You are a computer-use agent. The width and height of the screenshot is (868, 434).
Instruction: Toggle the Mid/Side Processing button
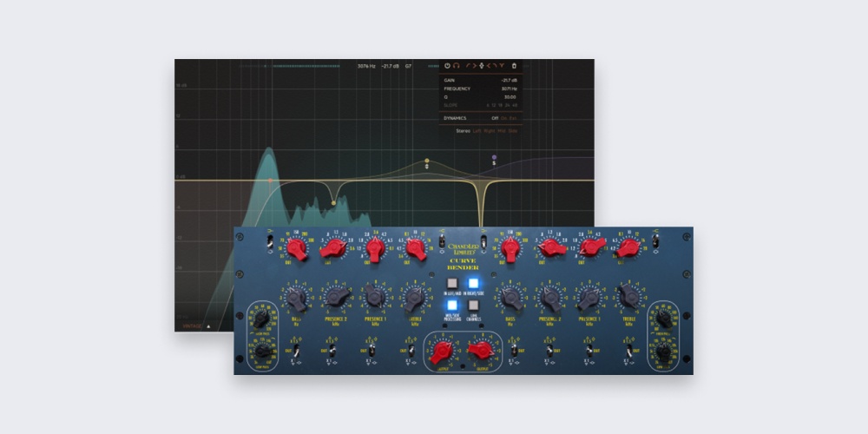click(452, 306)
